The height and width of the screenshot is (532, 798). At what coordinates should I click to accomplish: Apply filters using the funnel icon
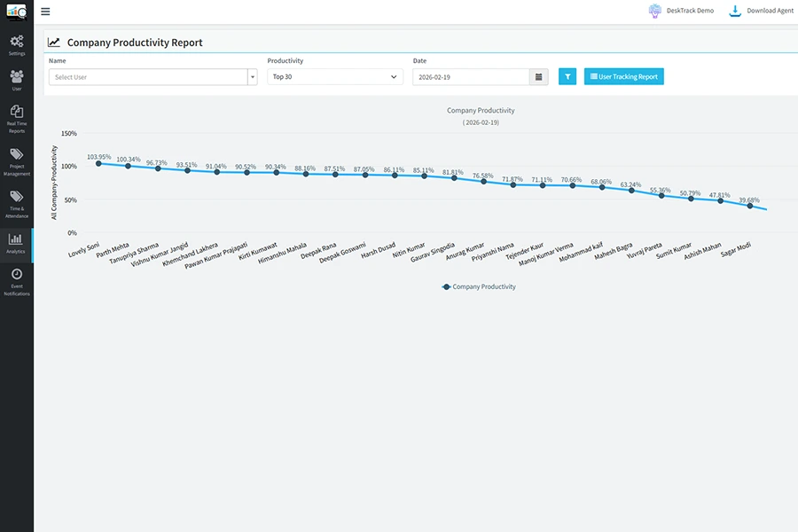pyautogui.click(x=567, y=76)
